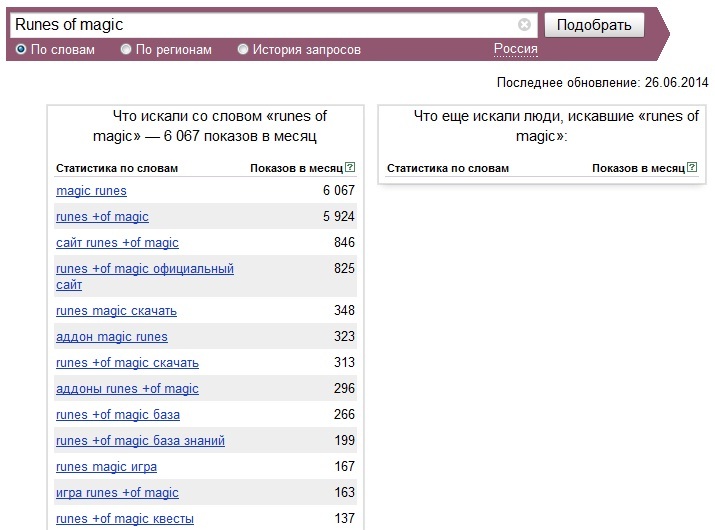The height and width of the screenshot is (530, 715).
Task: Open 'runes +of magic база знаний' link
Action: [140, 441]
